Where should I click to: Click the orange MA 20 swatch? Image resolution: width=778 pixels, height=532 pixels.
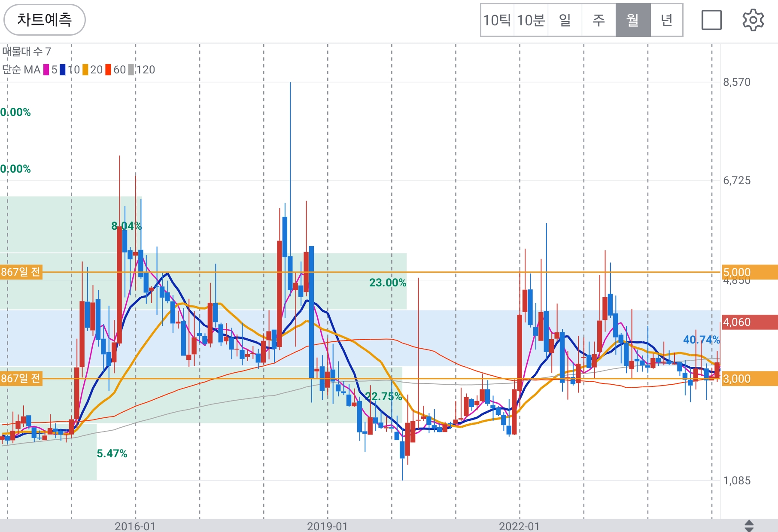pos(85,70)
